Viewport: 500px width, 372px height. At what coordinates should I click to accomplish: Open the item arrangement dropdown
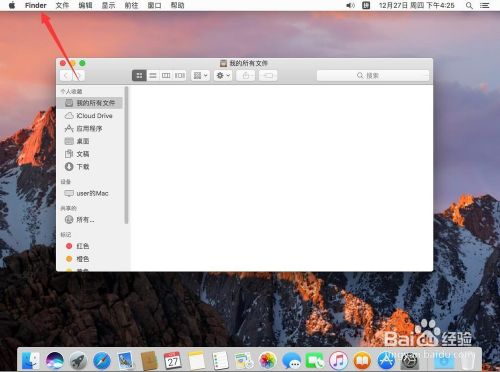click(x=201, y=76)
